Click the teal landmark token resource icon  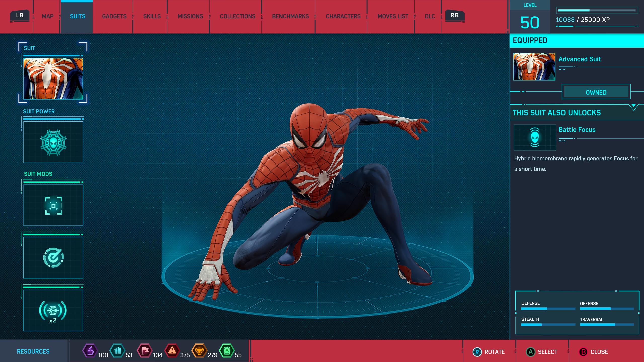coord(117,350)
